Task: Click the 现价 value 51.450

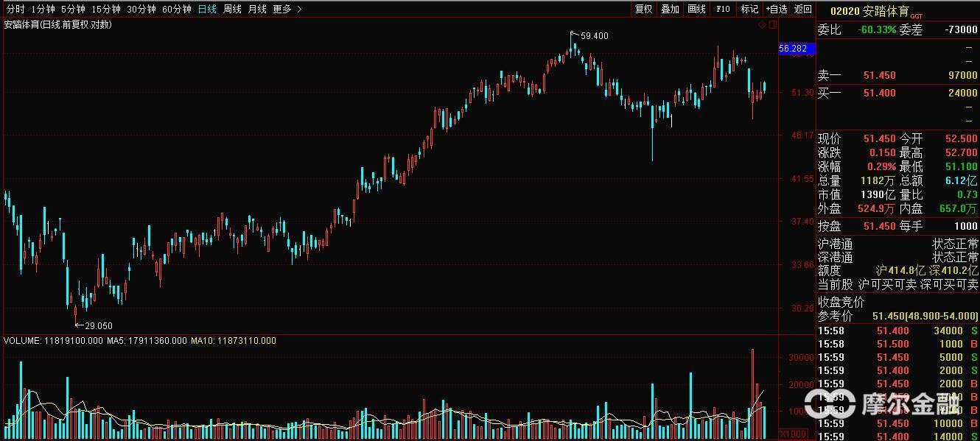Action: click(879, 138)
